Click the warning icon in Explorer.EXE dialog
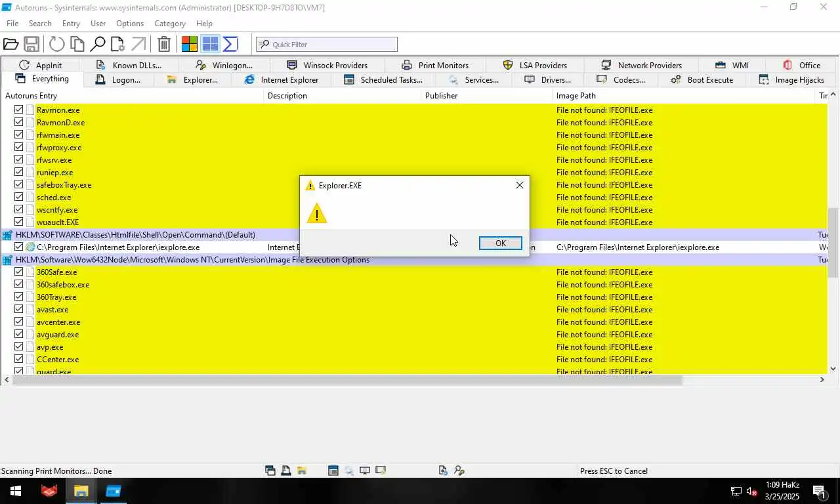 (x=316, y=213)
